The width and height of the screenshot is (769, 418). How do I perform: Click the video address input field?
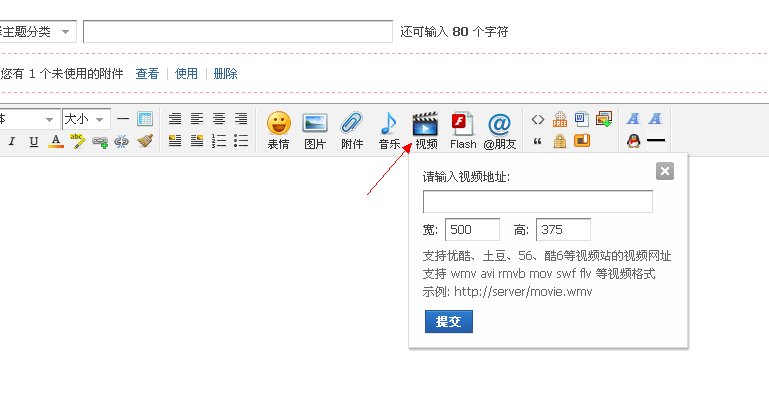click(538, 202)
